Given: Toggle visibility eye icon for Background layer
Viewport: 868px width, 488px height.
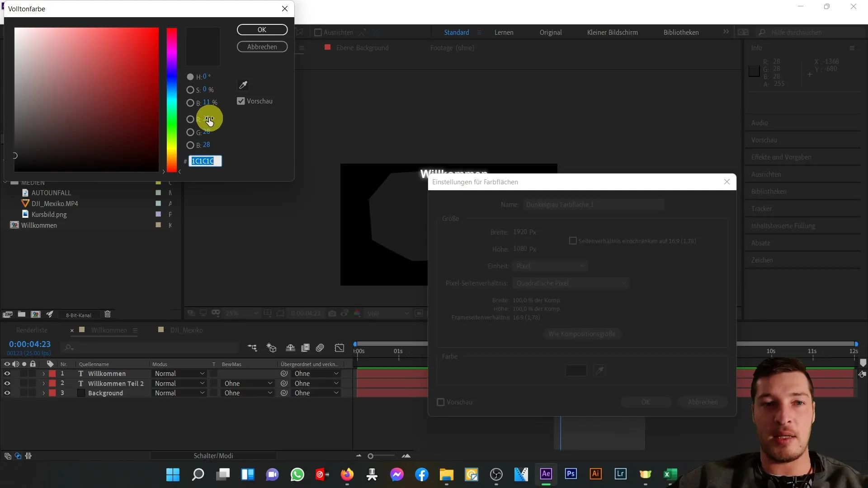Looking at the screenshot, I should (7, 393).
